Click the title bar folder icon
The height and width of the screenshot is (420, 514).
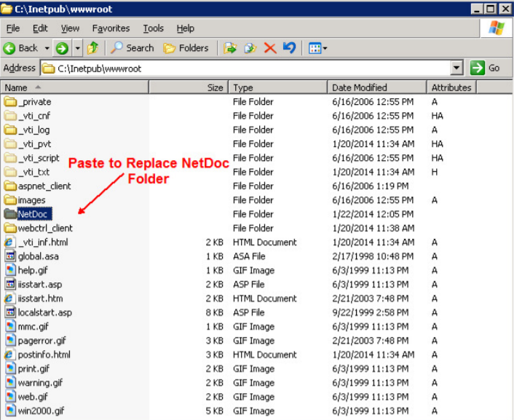(7, 9)
